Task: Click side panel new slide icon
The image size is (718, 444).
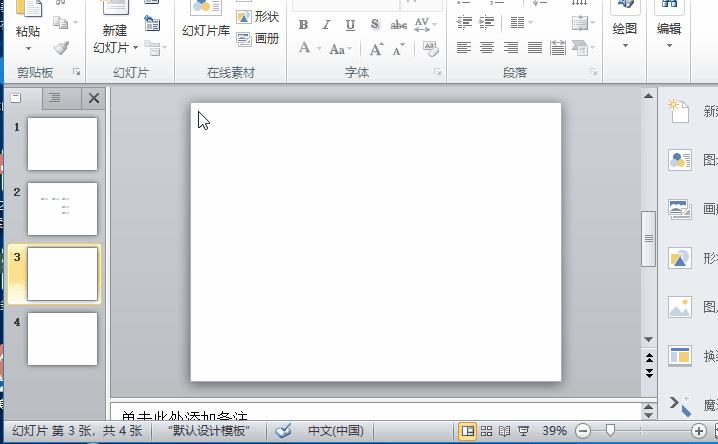Action: point(679,111)
